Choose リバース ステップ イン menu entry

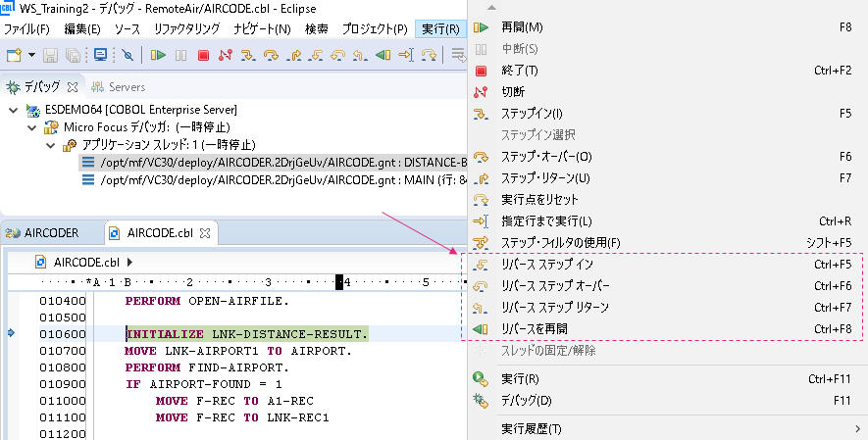coord(668,265)
